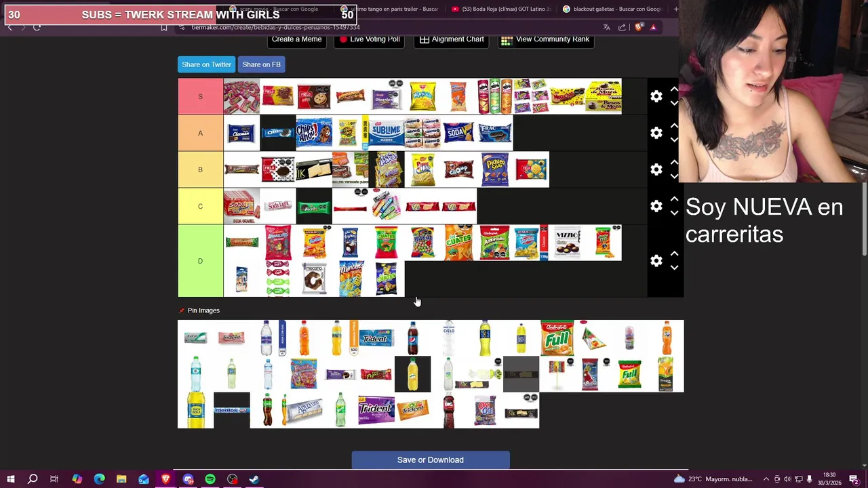The width and height of the screenshot is (868, 488).
Task: Select purple Trident pack in unranked images
Action: click(x=376, y=410)
